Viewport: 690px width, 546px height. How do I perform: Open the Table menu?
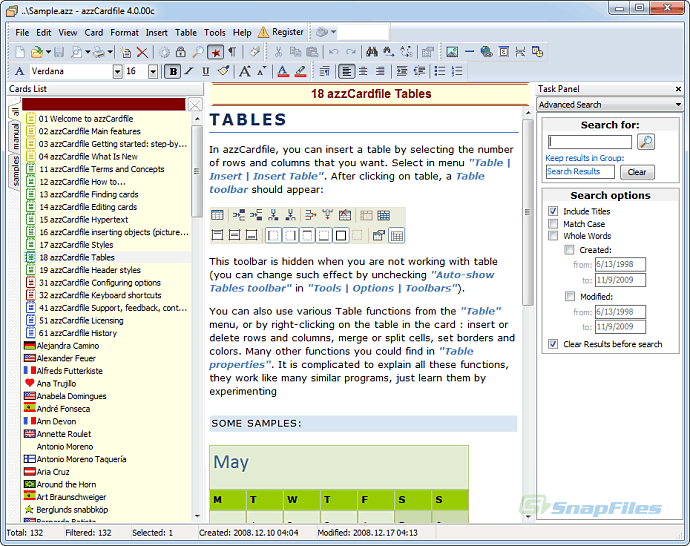point(186,33)
